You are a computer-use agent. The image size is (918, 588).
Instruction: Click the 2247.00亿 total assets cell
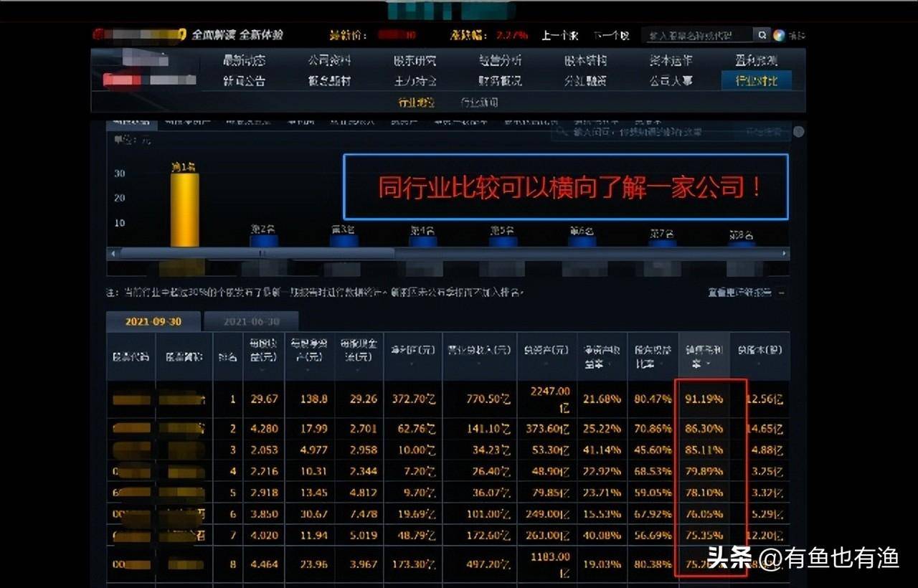[549, 399]
